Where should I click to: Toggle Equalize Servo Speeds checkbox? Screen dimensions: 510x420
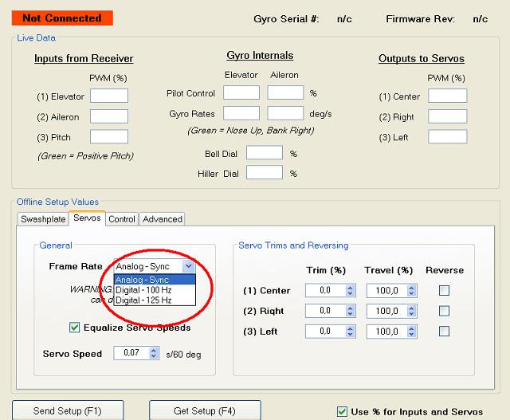click(75, 328)
